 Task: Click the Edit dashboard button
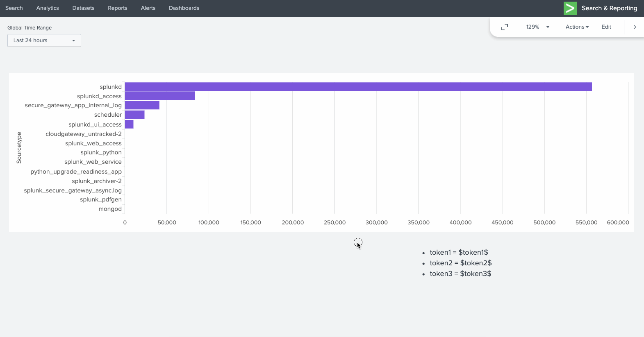click(606, 27)
